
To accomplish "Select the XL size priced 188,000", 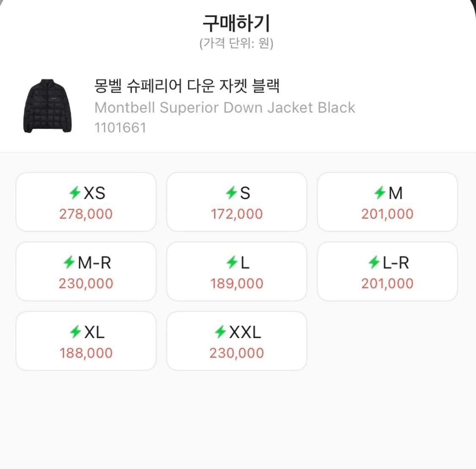I will coord(85,341).
